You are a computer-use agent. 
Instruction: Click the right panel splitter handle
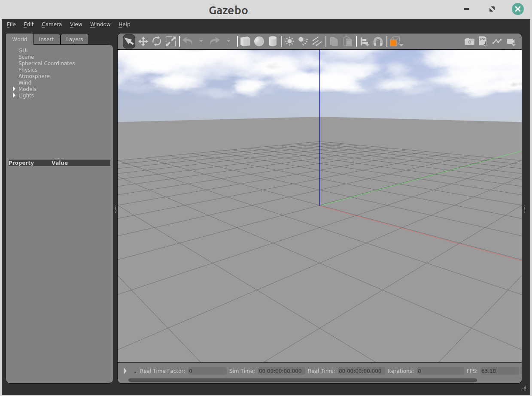coord(525,209)
